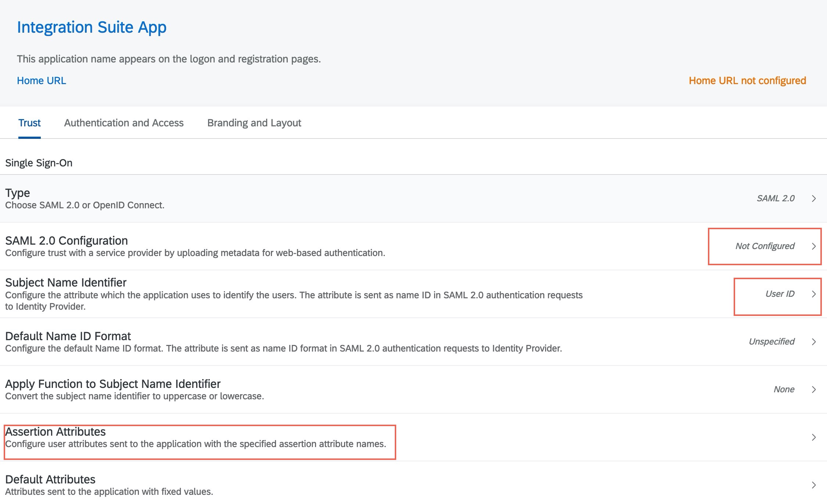This screenshot has height=504, width=827.
Task: Open the Branding and Layout tab
Action: pyautogui.click(x=254, y=123)
